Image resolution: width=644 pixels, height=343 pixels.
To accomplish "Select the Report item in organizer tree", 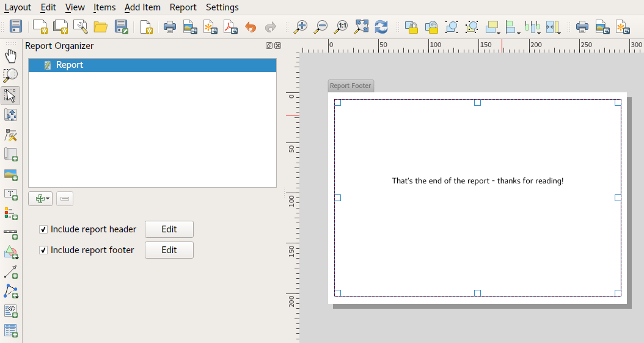I will click(x=70, y=65).
